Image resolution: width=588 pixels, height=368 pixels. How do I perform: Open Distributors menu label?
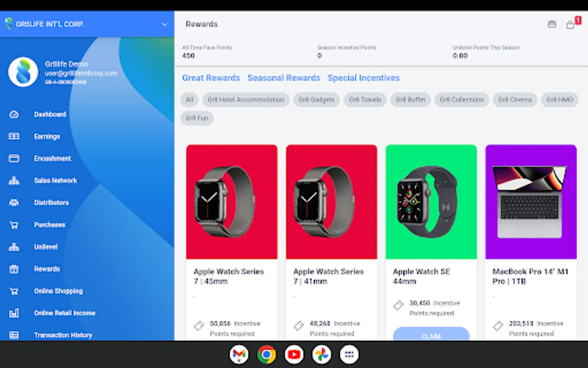coord(51,203)
